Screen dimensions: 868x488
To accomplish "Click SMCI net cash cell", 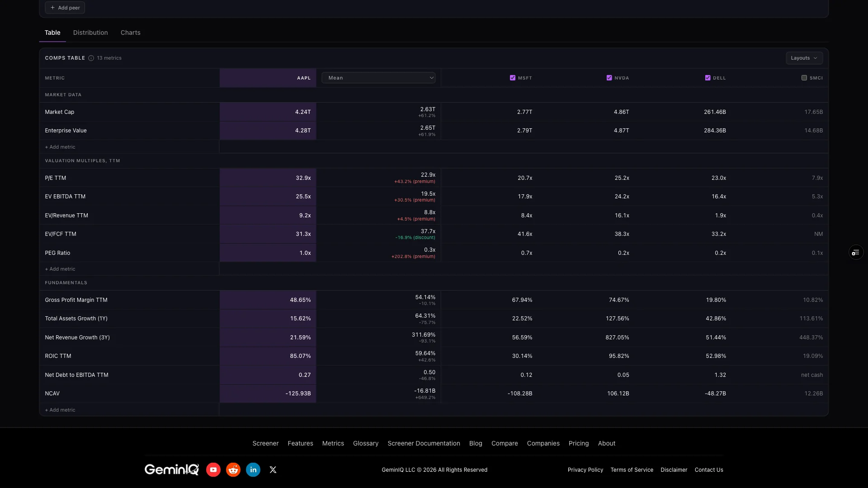I will pyautogui.click(x=812, y=375).
